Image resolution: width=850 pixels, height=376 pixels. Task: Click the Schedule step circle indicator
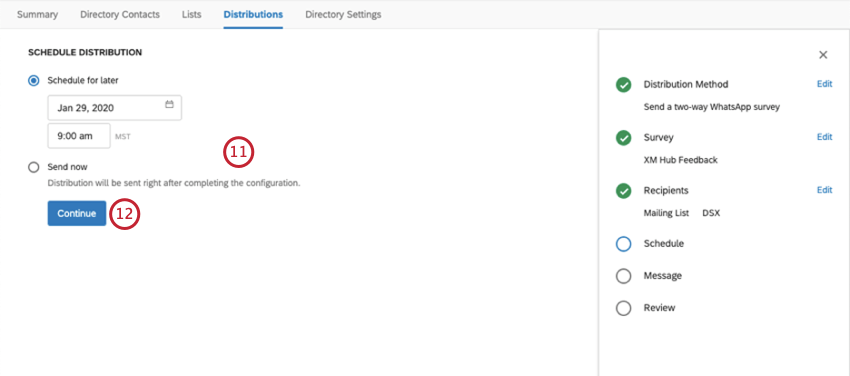click(x=623, y=244)
